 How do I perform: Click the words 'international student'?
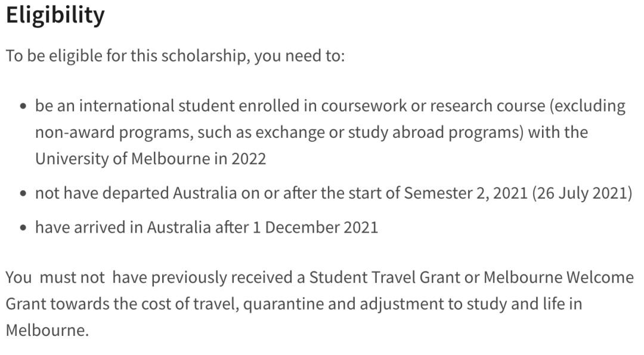(157, 106)
